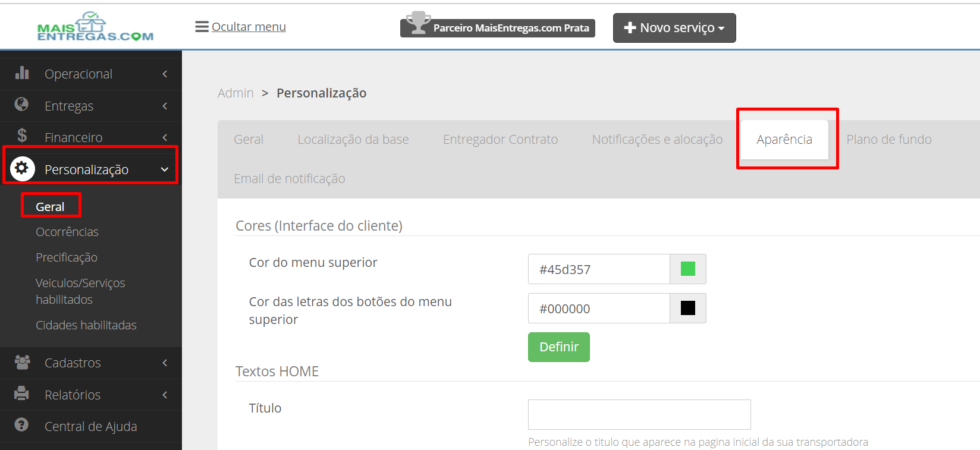This screenshot has width=980, height=450.
Task: Select Geral in the sidebar submenu
Action: coord(50,207)
